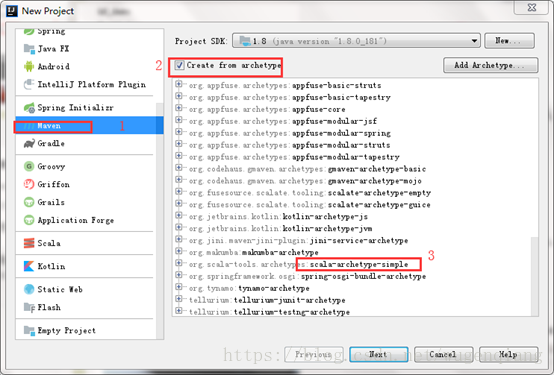Image resolution: width=554 pixels, height=375 pixels.
Task: Select scala-archetype-simple archetype
Action: (x=298, y=264)
